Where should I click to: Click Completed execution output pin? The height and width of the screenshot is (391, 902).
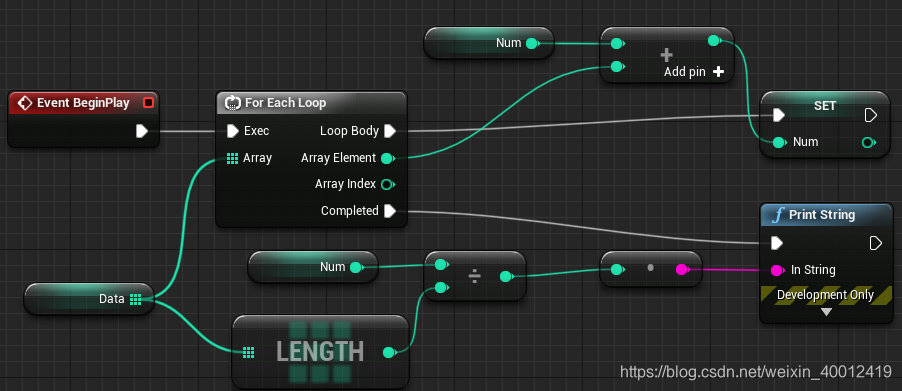390,211
